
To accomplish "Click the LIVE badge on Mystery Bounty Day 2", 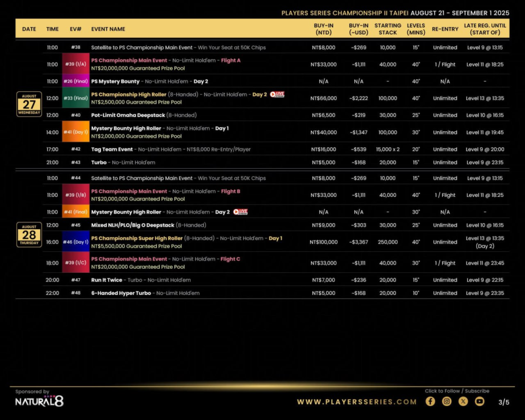I will click(240, 212).
